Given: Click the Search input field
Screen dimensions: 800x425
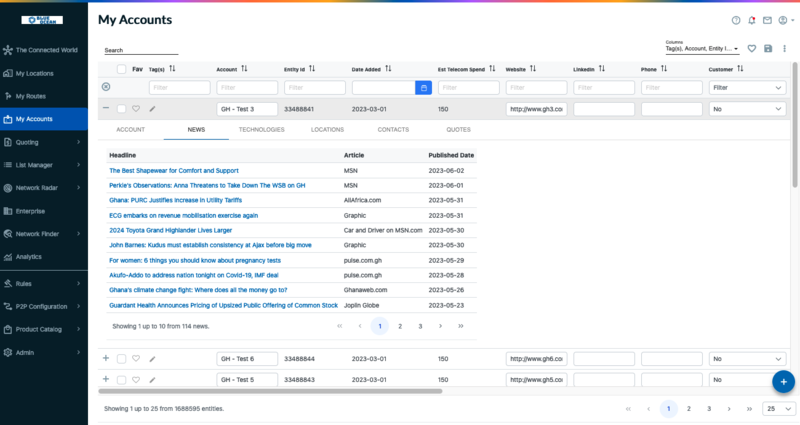Looking at the screenshot, I should [141, 50].
